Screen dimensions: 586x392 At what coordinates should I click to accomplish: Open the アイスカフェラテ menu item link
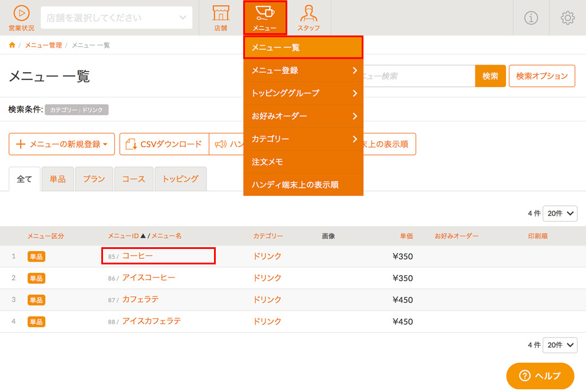click(x=151, y=320)
